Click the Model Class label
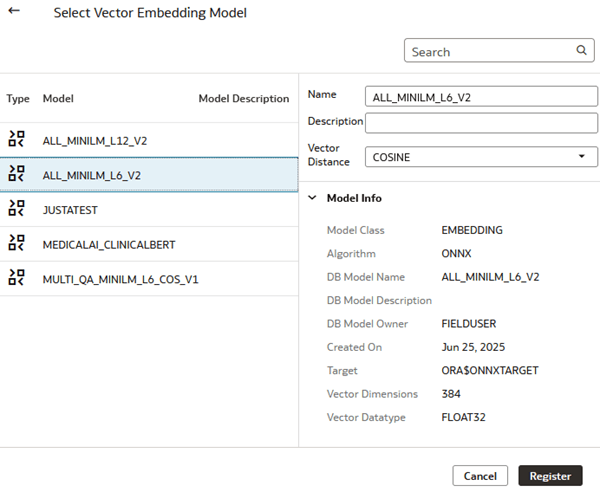The height and width of the screenshot is (492, 600). coord(355,230)
